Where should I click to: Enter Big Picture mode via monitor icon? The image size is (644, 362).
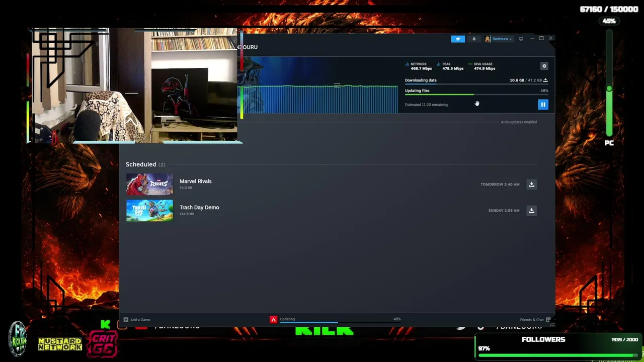point(521,39)
